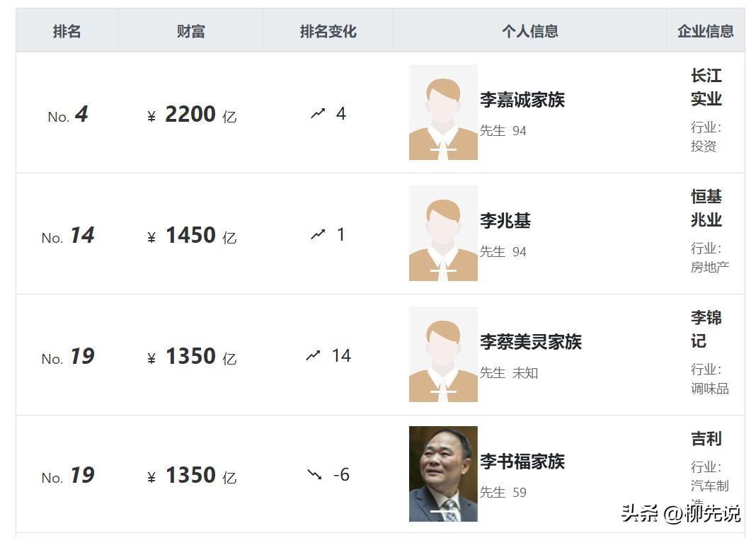Sort by the 排名 column header
Image resolution: width=756 pixels, height=538 pixels.
[67, 31]
